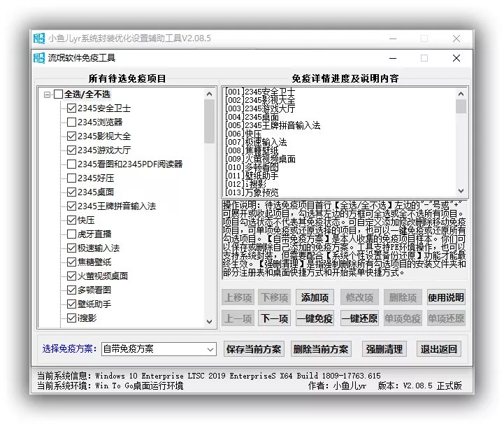Click the disabled 单项免疫 button
This screenshot has width=504, height=424.
point(403,318)
